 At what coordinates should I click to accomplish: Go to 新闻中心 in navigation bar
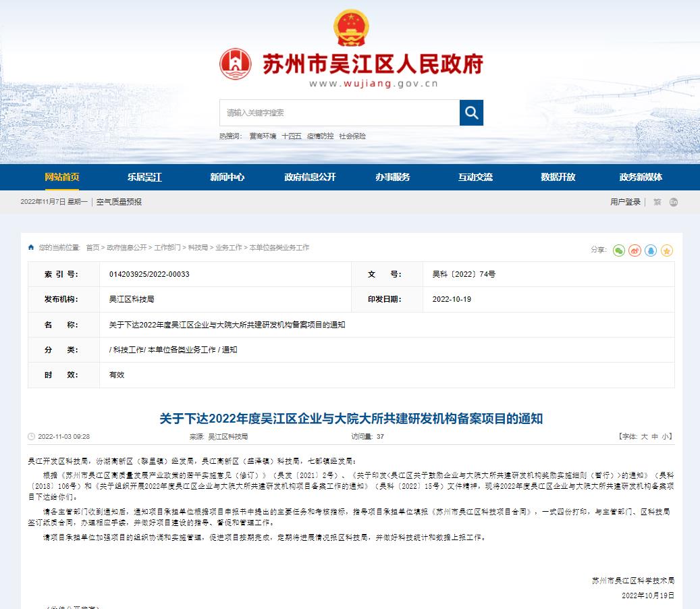tap(227, 177)
